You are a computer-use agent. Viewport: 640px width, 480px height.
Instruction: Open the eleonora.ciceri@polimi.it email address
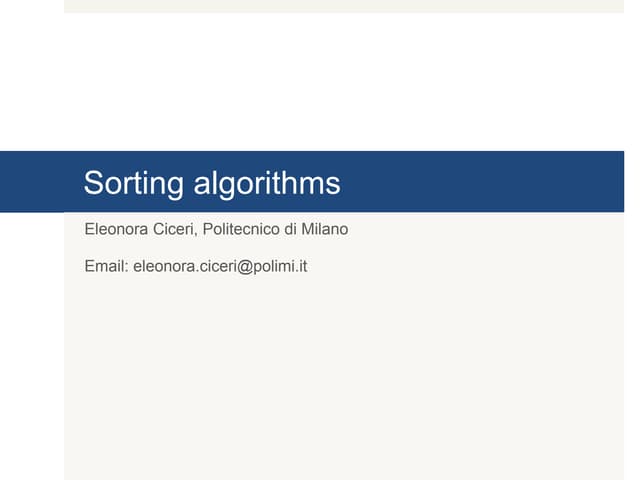click(x=220, y=266)
